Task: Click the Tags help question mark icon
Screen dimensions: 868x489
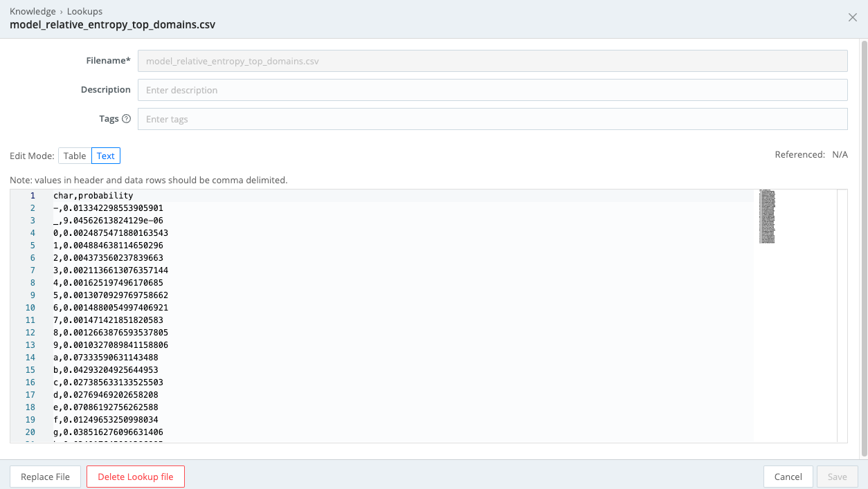Action: 126,119
